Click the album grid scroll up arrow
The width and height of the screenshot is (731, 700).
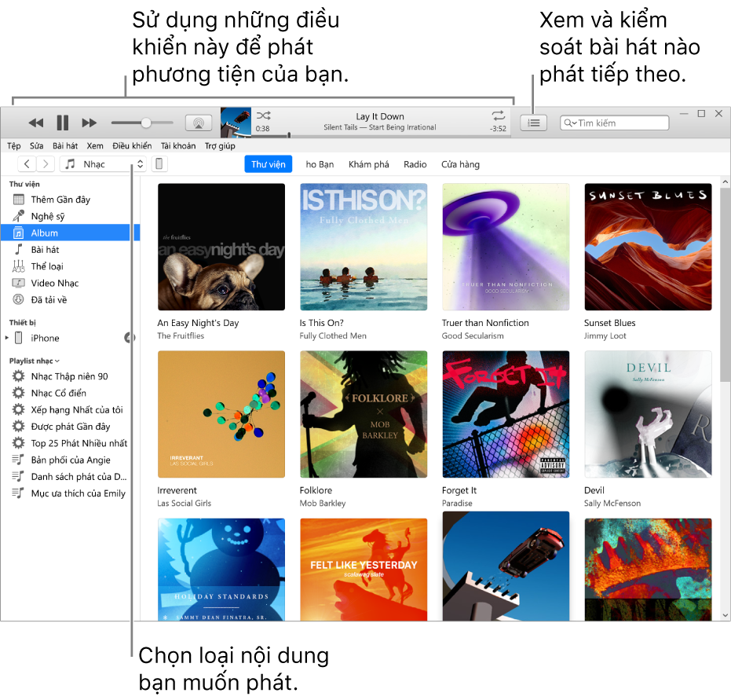tap(725, 181)
